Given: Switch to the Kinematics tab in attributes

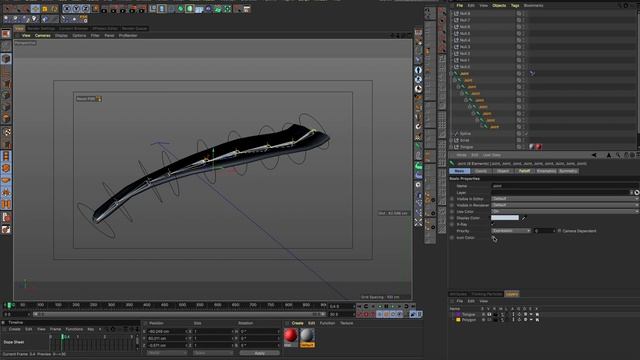Looking at the screenshot, I should 546,171.
